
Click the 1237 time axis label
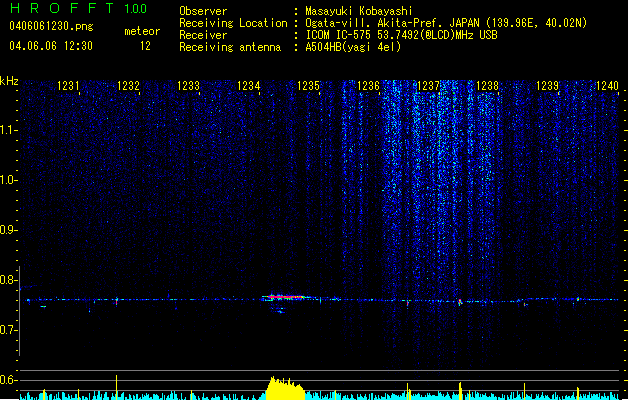point(428,85)
